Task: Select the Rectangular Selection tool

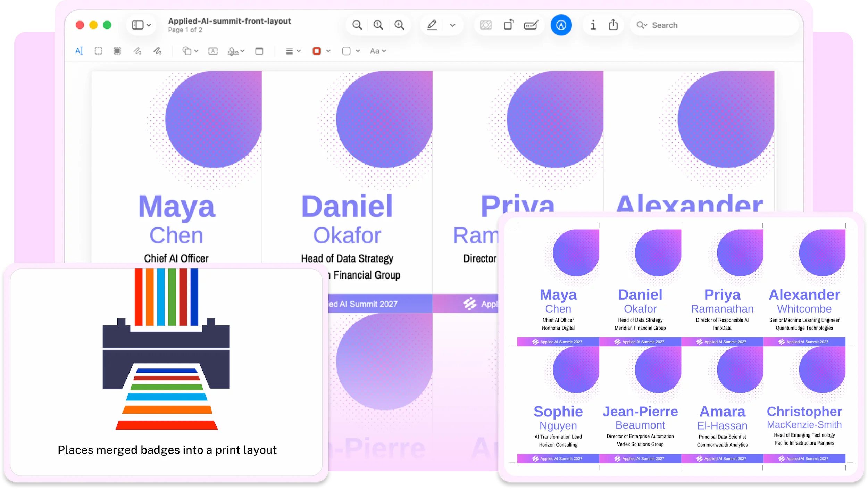Action: pos(98,51)
